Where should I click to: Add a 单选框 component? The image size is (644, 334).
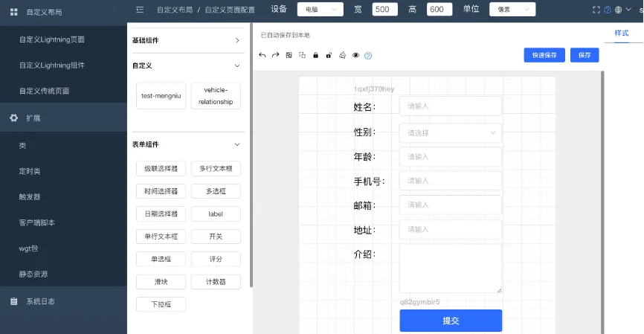point(161,259)
